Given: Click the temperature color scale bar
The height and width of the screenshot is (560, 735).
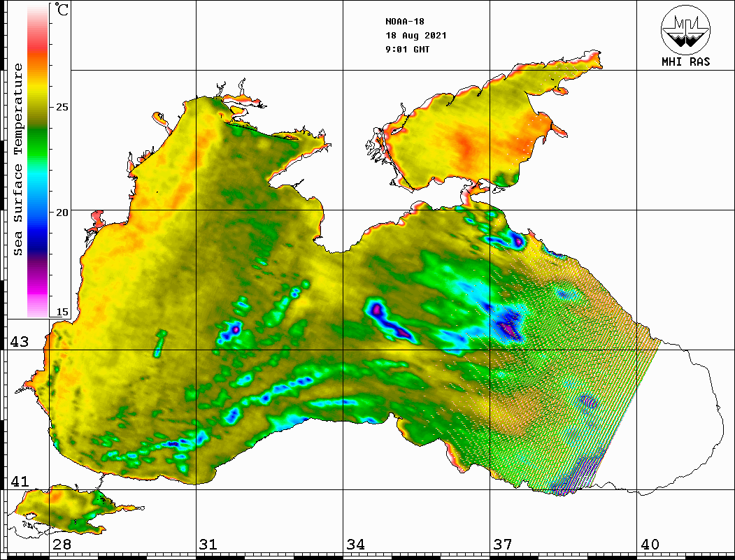Looking at the screenshot, I should [x=38, y=161].
